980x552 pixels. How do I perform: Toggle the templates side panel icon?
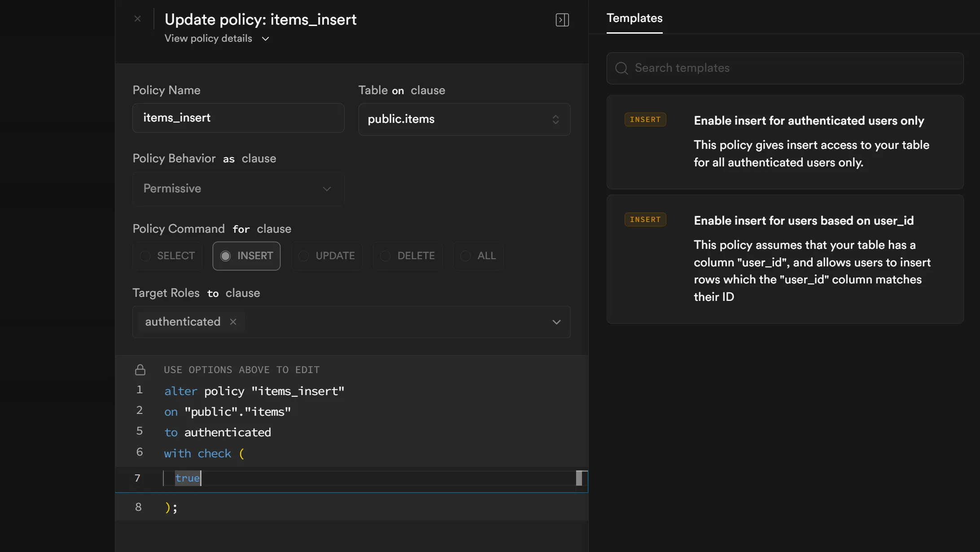pyautogui.click(x=562, y=20)
